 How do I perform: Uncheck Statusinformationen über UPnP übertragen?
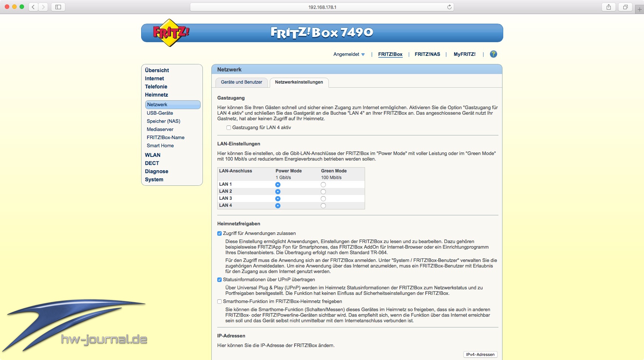219,280
